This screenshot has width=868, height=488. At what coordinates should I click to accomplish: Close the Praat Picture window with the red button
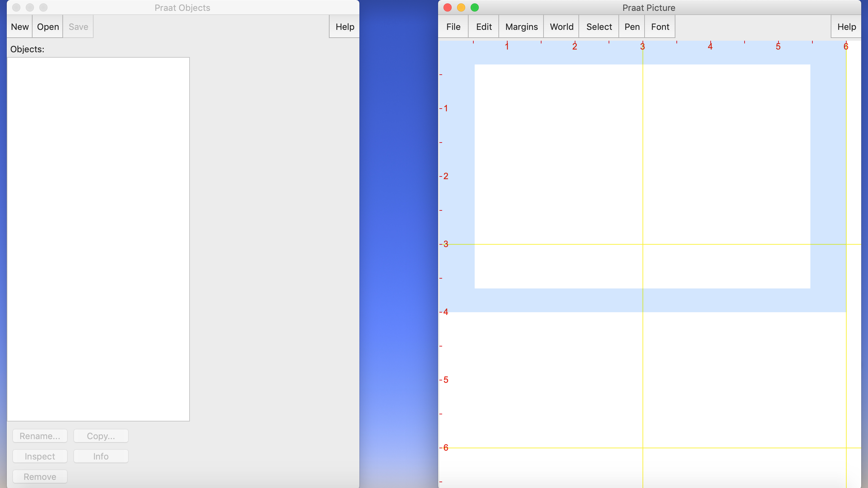[447, 7]
